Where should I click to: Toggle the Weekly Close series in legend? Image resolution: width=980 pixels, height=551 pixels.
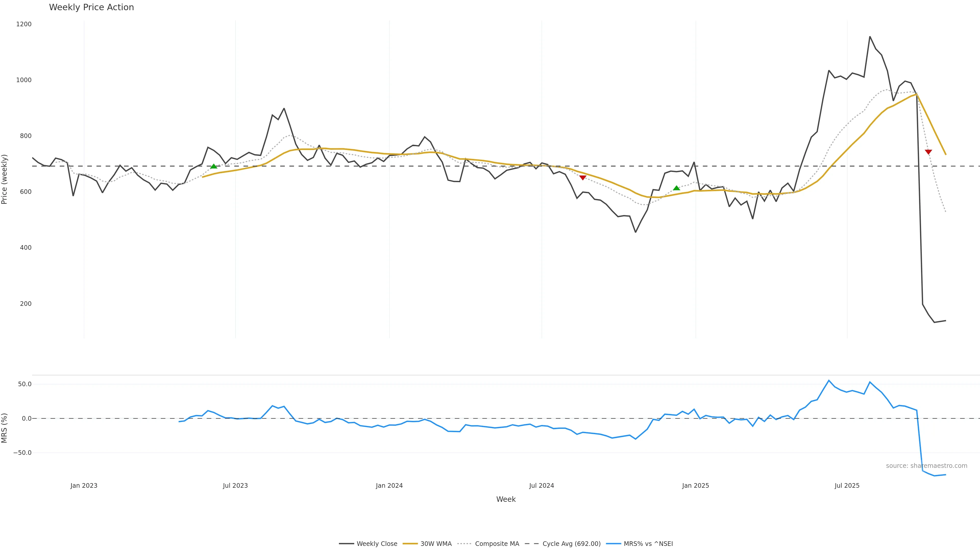(x=377, y=544)
